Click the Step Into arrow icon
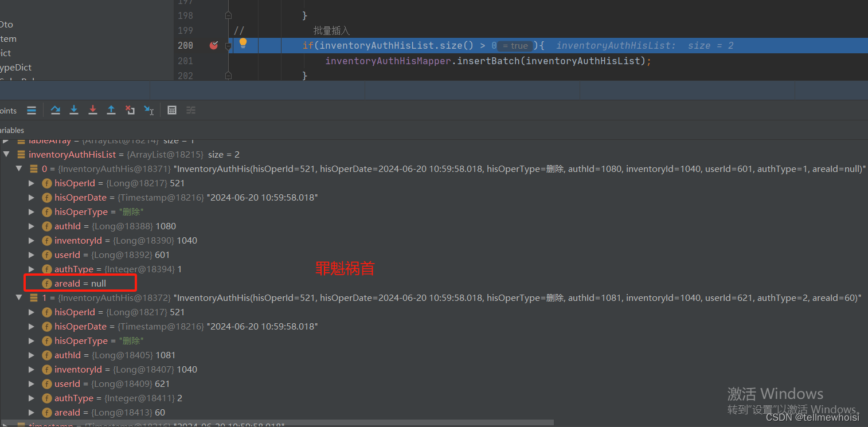868x427 pixels. (x=74, y=109)
